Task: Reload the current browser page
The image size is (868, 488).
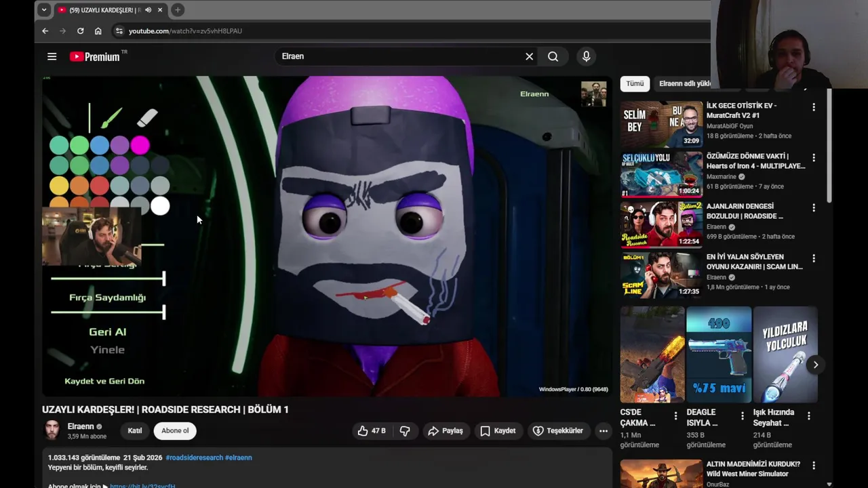Action: (80, 30)
